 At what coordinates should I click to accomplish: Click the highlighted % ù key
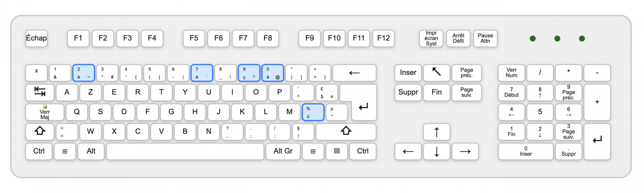click(313, 112)
